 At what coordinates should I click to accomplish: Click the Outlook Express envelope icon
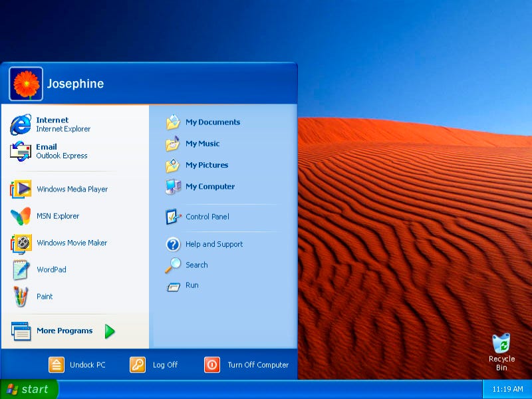21,152
